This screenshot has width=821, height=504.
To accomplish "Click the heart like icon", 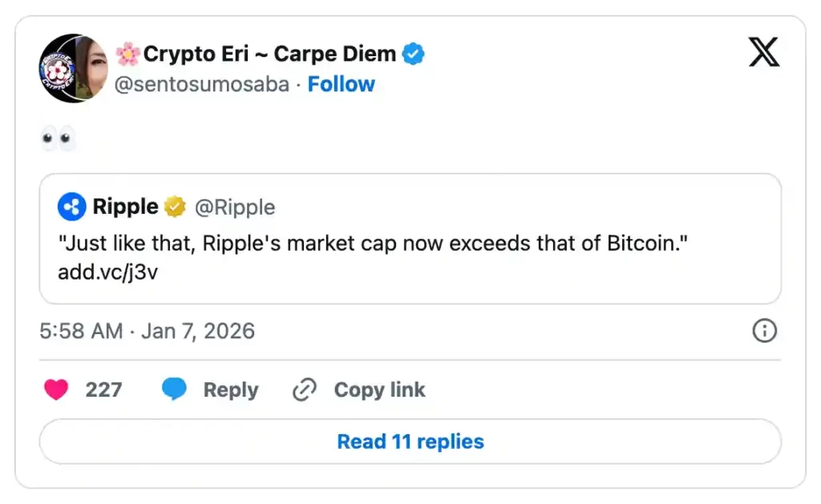I will (55, 390).
